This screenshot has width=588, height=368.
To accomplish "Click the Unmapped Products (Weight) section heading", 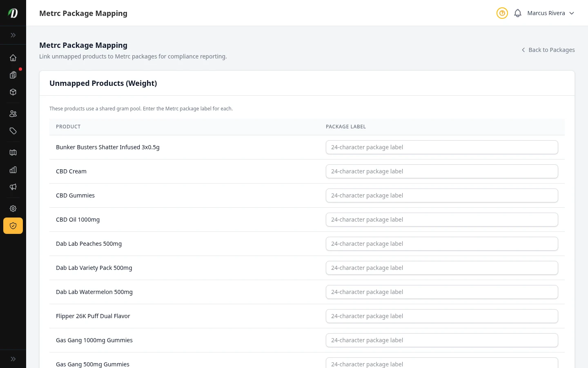I will click(103, 83).
